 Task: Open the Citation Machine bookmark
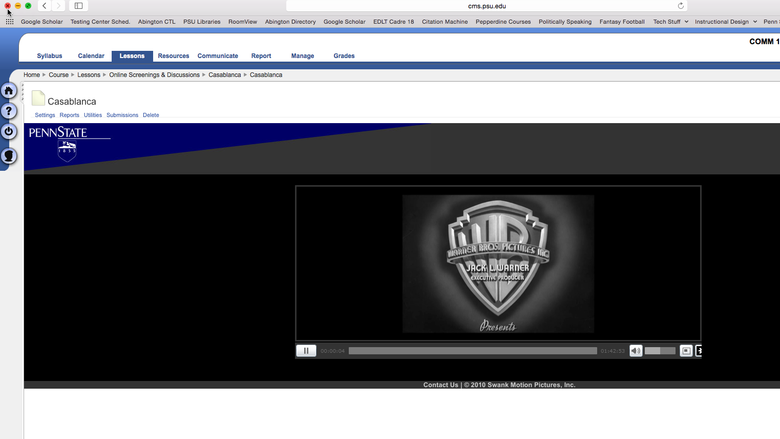point(445,22)
